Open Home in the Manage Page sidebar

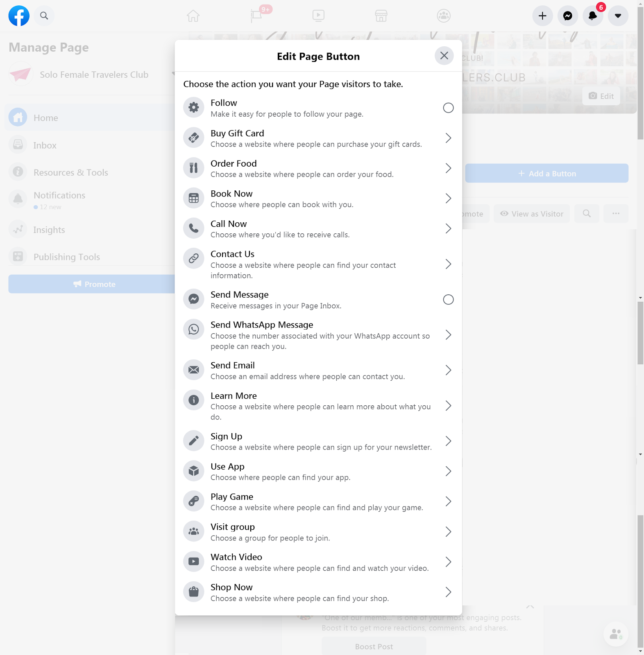(90, 118)
